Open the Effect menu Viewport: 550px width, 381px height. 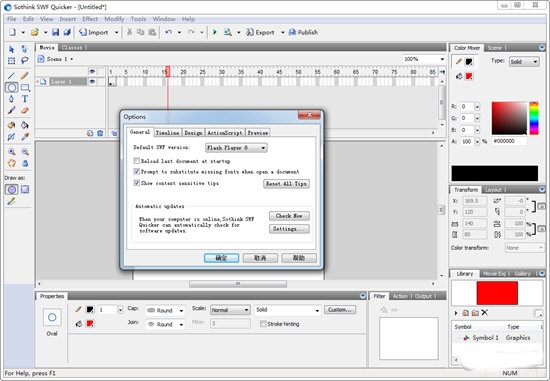[90, 19]
